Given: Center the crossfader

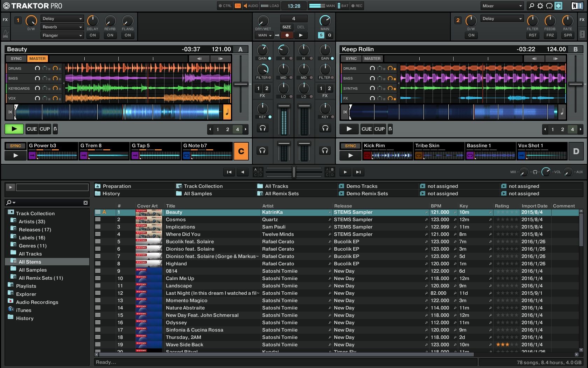Looking at the screenshot, I should tap(294, 172).
